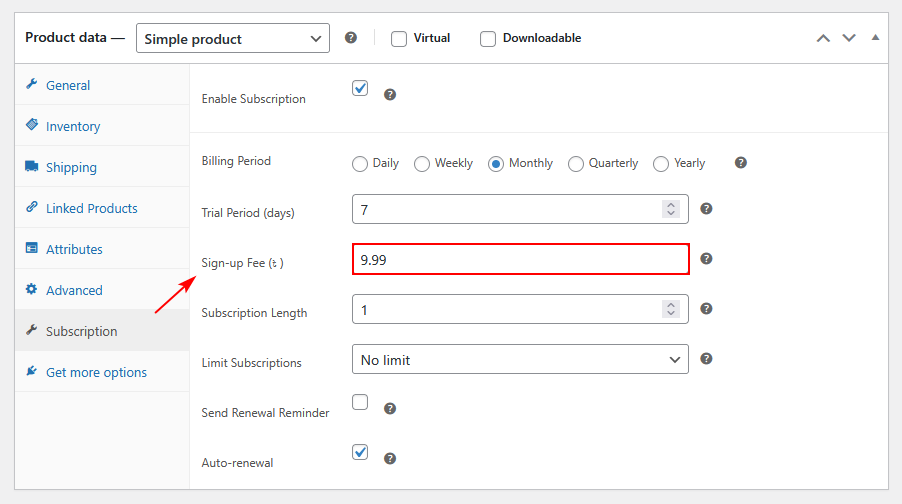
Task: Toggle the Virtual checkbox
Action: point(399,39)
